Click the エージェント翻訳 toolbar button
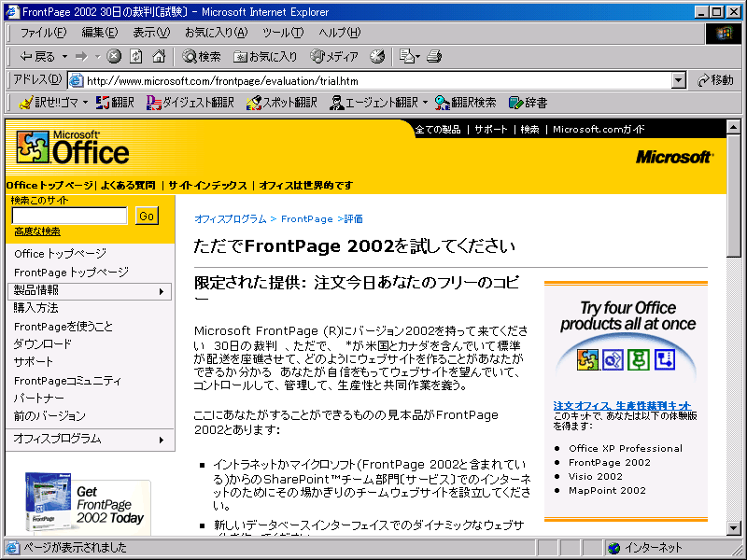Screen dimensions: 747x560 pos(373,103)
